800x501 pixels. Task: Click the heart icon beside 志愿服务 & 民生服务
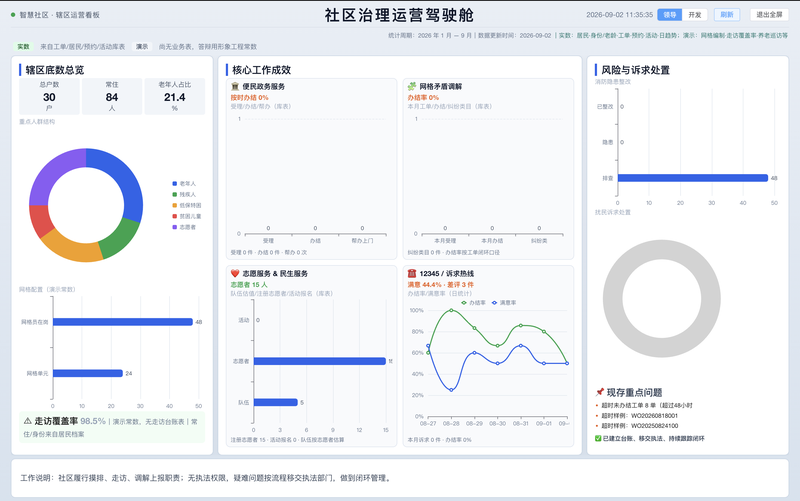click(235, 273)
